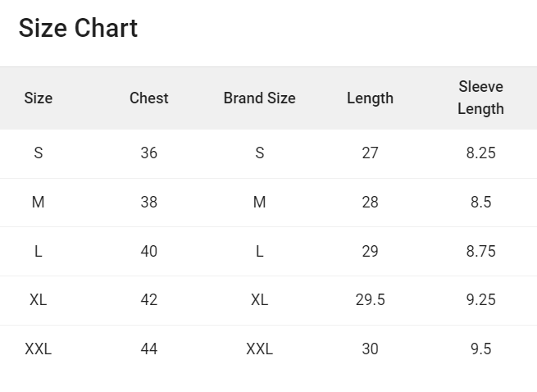Click size XL in Size column
This screenshot has width=537, height=392.
point(39,300)
